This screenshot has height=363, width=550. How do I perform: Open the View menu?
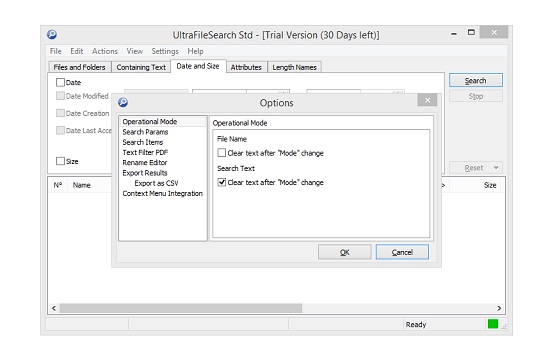coord(134,51)
